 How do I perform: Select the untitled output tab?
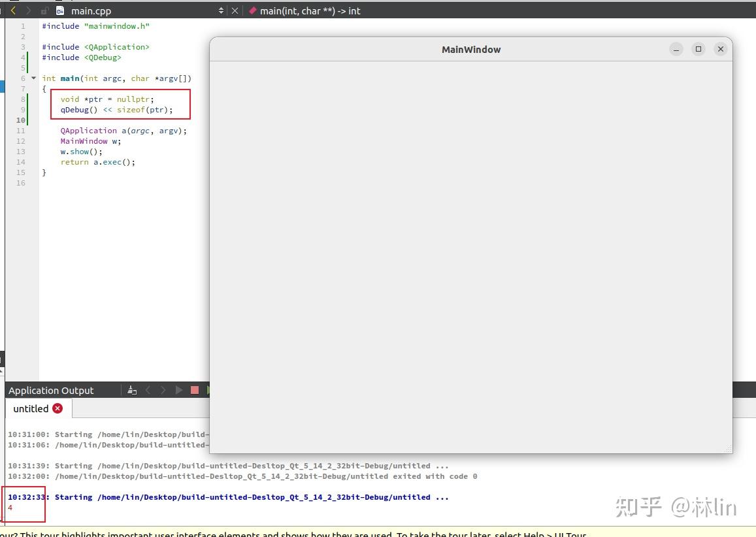[31, 408]
